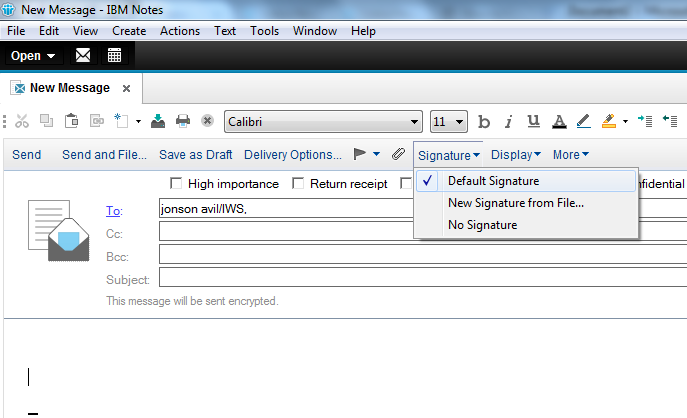The image size is (687, 418).
Task: Select No Signature option
Action: coord(525,225)
